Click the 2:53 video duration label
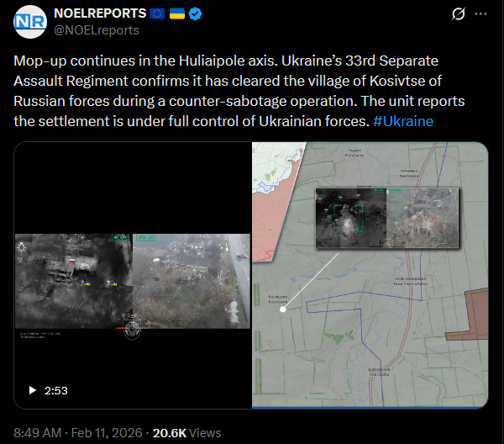This screenshot has height=444, width=504. tap(56, 390)
